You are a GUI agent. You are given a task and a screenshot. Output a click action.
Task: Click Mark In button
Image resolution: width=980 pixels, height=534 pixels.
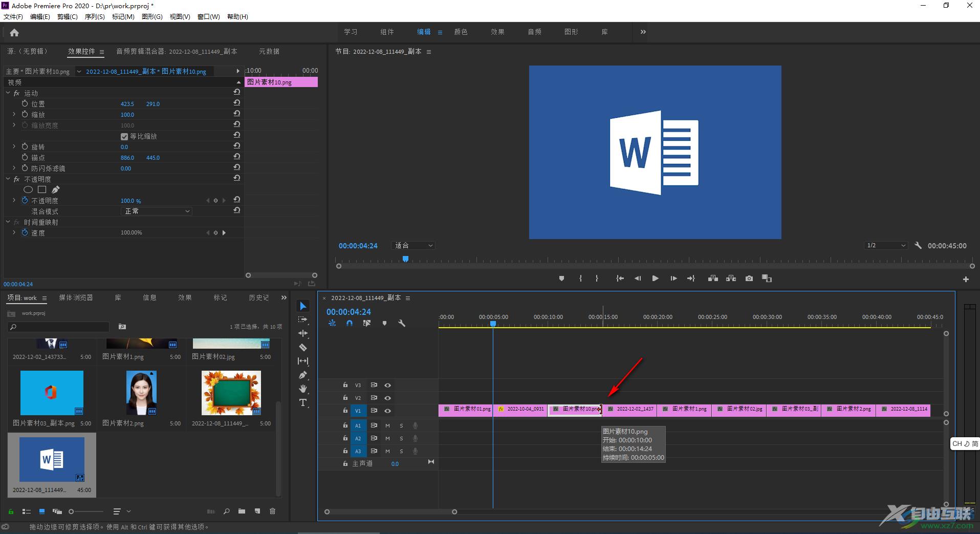point(580,279)
